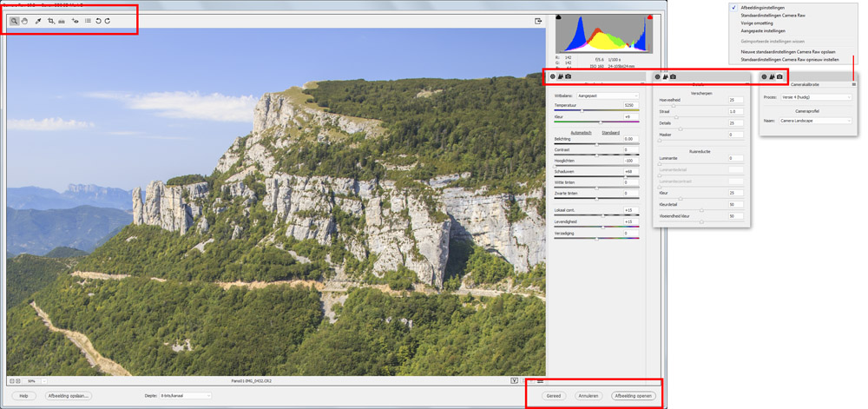Open Camera Raw preferences list icon

point(88,21)
